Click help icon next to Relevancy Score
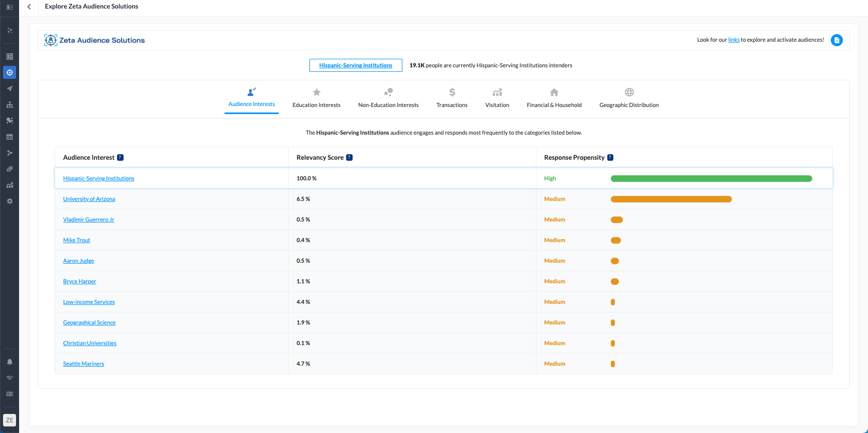The image size is (868, 433). (350, 158)
